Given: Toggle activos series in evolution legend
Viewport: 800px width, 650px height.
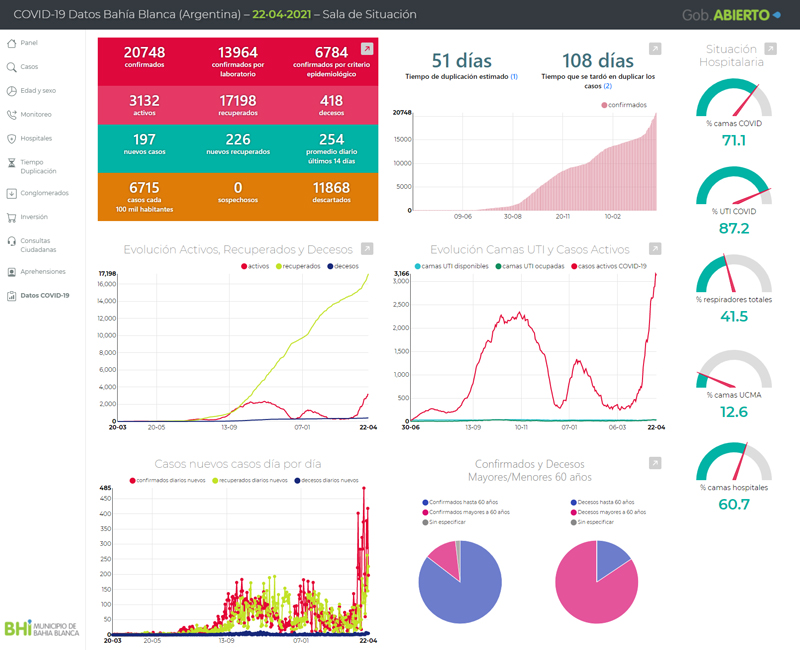Looking at the screenshot, I should click(255, 266).
